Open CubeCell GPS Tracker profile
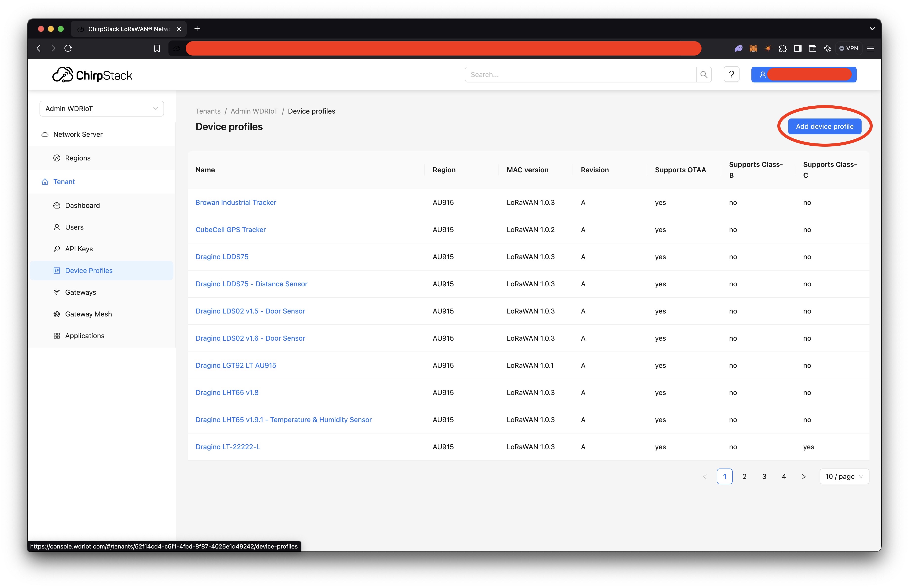Image resolution: width=909 pixels, height=588 pixels. 230,229
